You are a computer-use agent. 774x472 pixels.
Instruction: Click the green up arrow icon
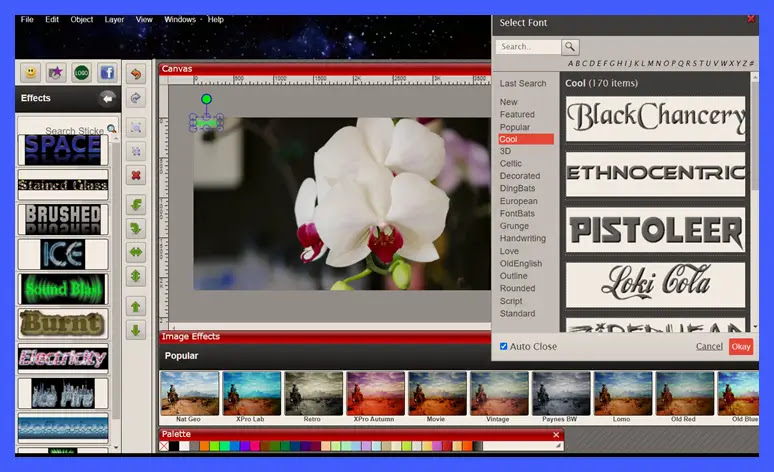pos(136,307)
